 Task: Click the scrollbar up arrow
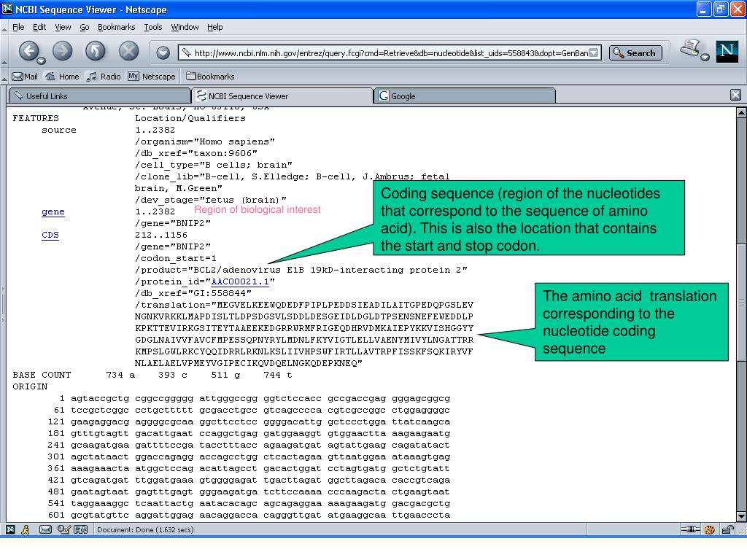click(x=741, y=113)
